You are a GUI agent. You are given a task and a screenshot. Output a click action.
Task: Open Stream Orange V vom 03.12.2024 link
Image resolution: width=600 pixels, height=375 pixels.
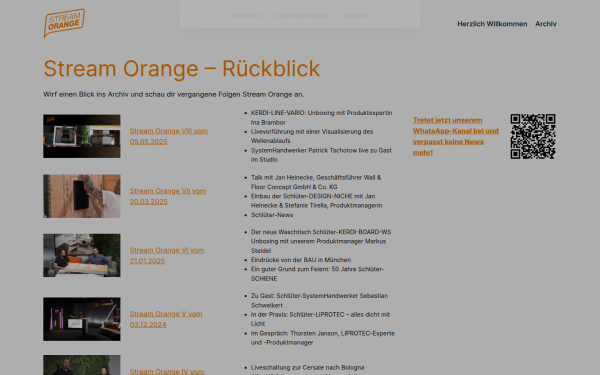point(166,319)
